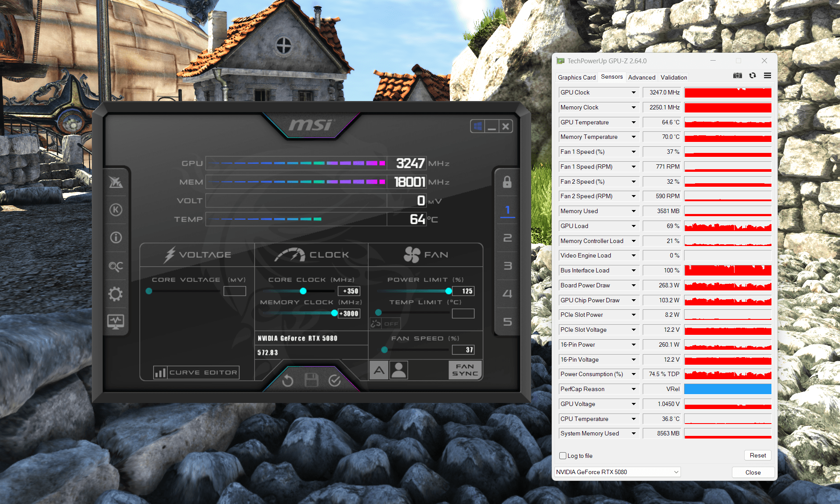Image resolution: width=840 pixels, height=504 pixels.
Task: Start the OC Scanner tool
Action: 116,266
